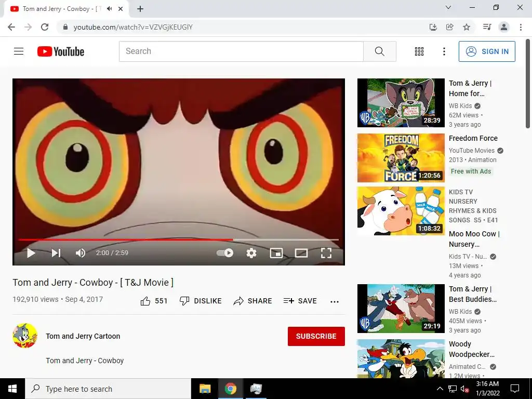Viewport: 532px width, 399px height.
Task: Click the magnifier search button
Action: (x=380, y=51)
